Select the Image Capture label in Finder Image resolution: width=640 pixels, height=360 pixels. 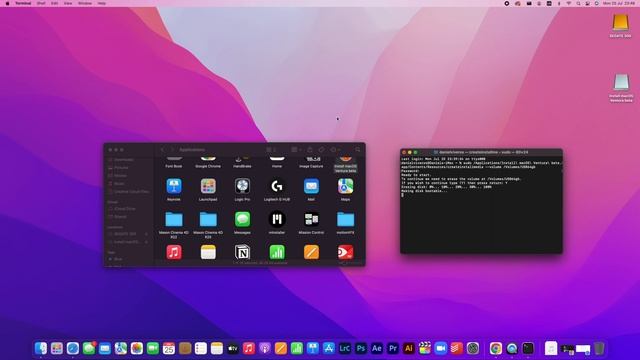pos(311,167)
